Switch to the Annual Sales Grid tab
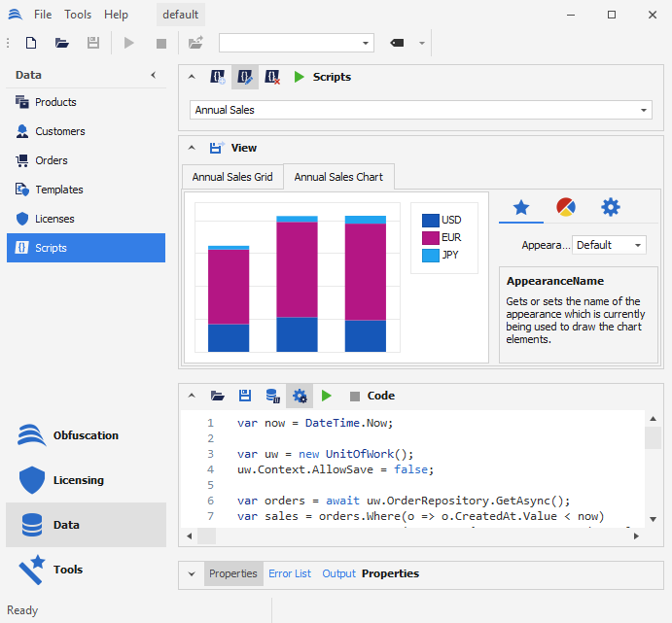Viewport: 672px width, 623px height. [232, 177]
